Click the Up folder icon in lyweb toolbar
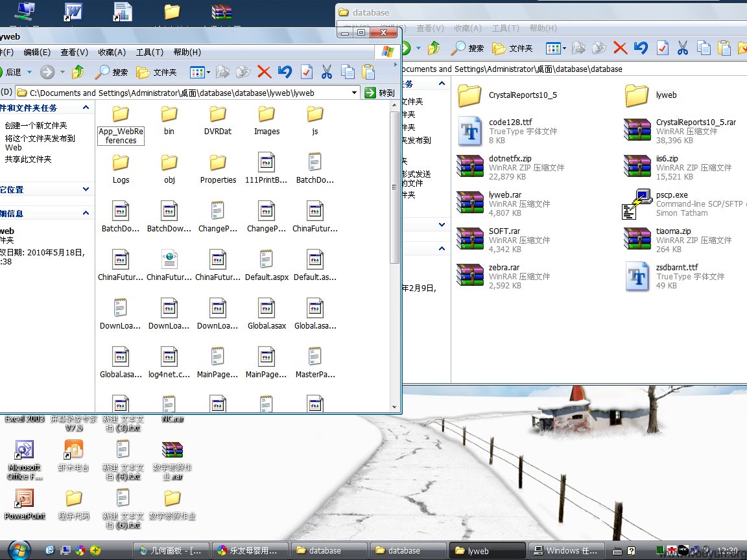Viewport: 747px width, 560px height. [78, 72]
